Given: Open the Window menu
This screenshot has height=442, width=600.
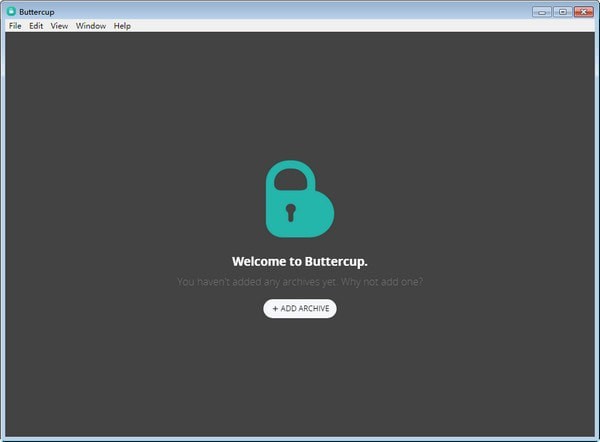Looking at the screenshot, I should click(91, 26).
